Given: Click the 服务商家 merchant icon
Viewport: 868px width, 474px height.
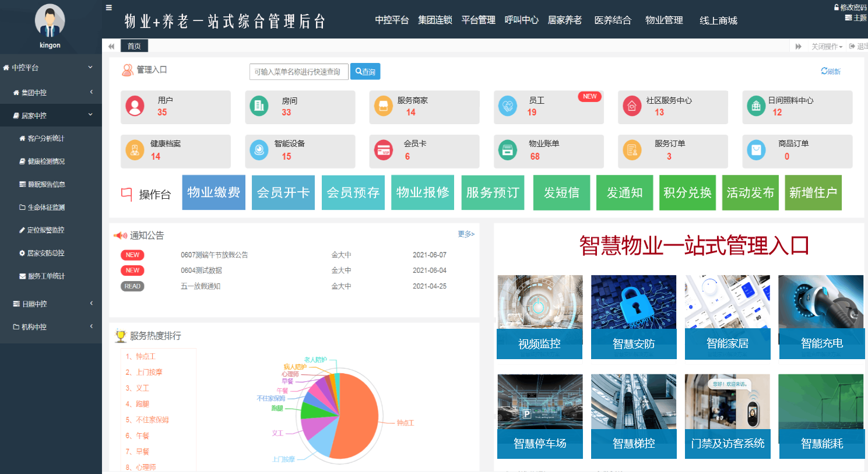Looking at the screenshot, I should 383,106.
